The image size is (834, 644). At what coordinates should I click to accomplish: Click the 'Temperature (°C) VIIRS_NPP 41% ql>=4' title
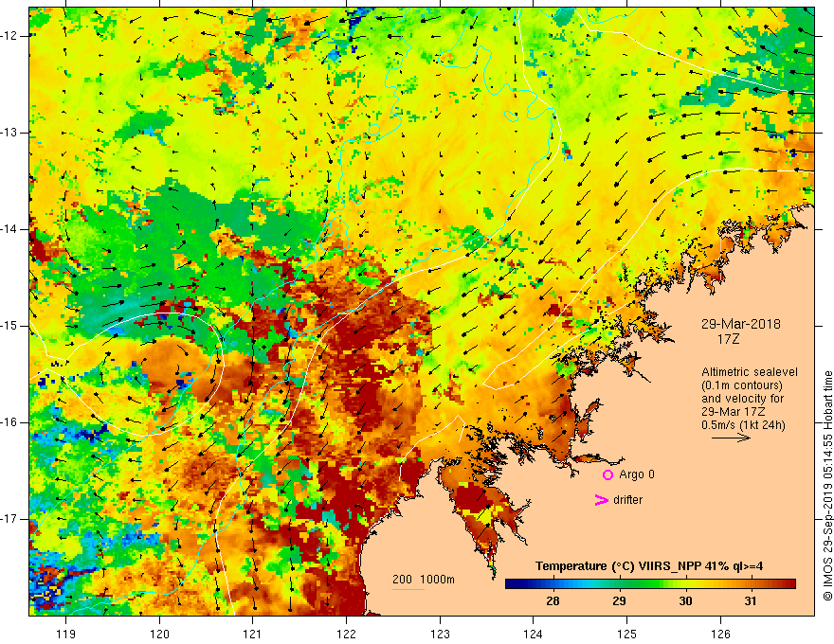click(x=649, y=566)
